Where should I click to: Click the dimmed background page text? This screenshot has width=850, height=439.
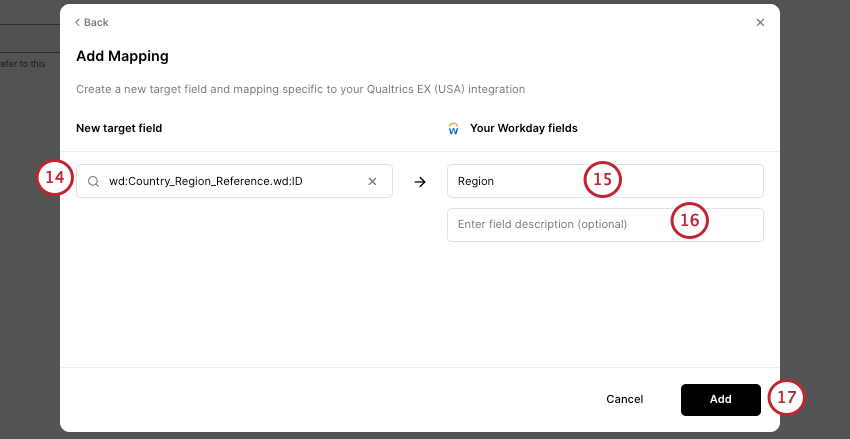tap(23, 64)
